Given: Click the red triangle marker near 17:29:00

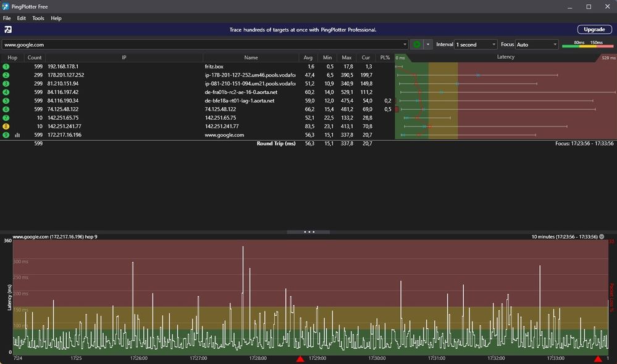Looking at the screenshot, I should coord(300,359).
